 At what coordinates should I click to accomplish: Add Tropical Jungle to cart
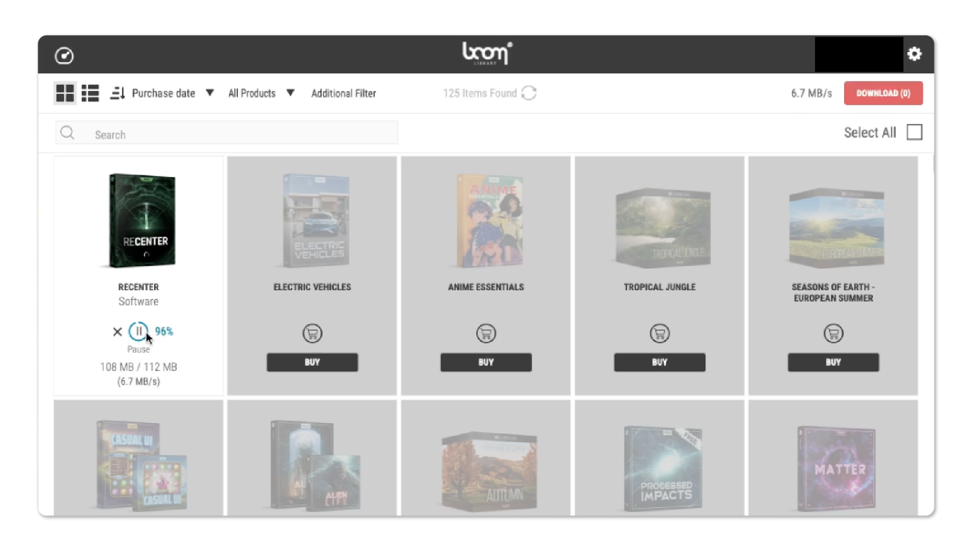tap(659, 334)
